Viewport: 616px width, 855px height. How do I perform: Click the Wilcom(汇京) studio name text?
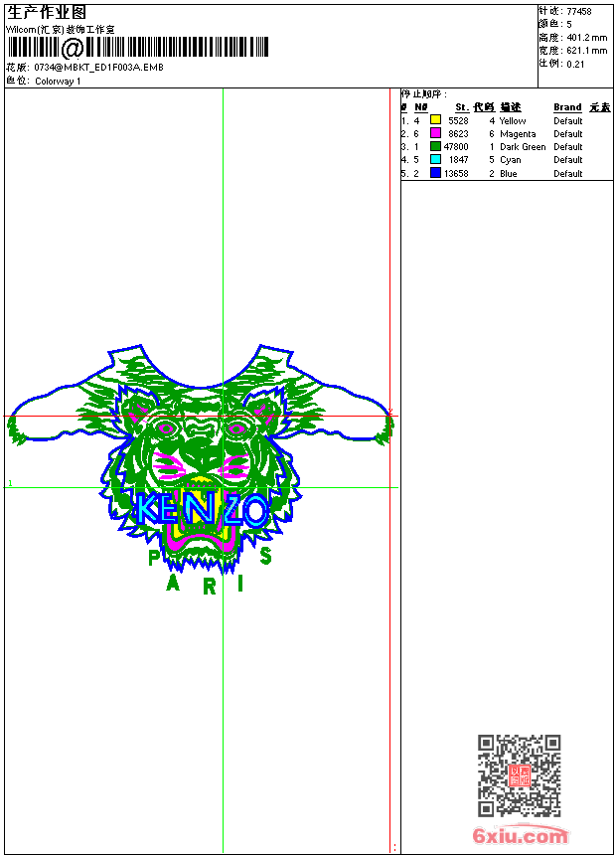(x=61, y=30)
